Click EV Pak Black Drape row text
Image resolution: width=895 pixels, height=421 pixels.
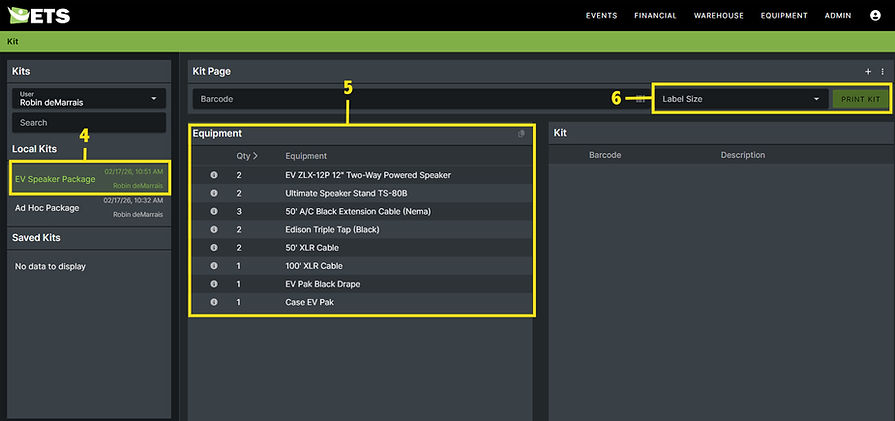322,284
